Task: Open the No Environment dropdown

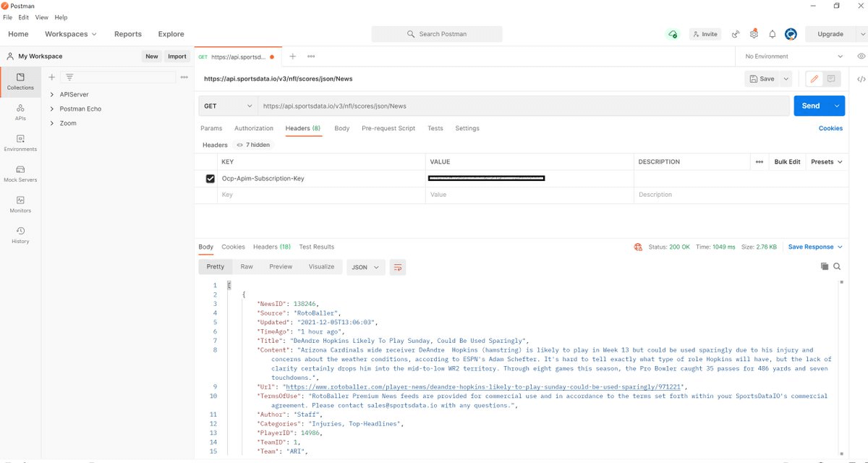Action: coord(793,56)
